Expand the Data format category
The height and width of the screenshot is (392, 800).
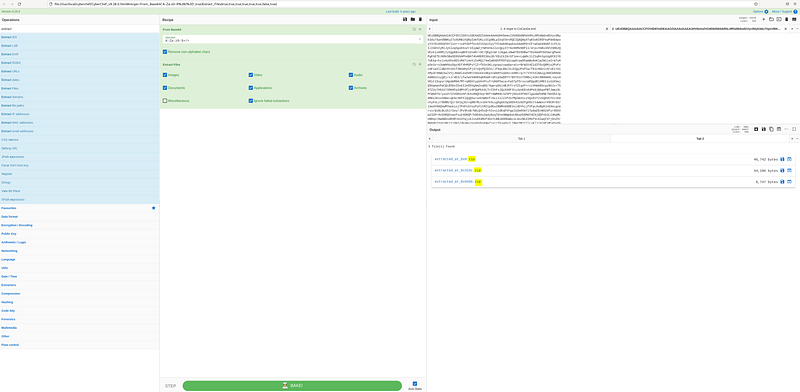click(x=80, y=217)
